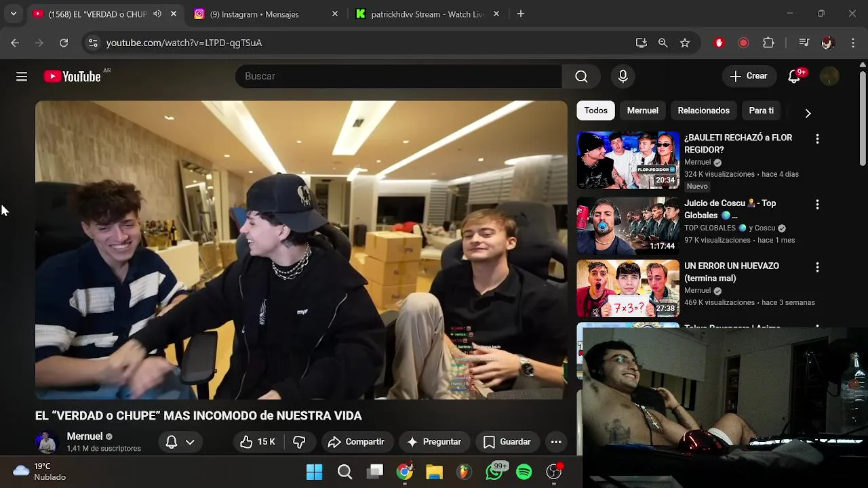The height and width of the screenshot is (488, 868).
Task: Open the YouTube hamburger guide menu
Action: point(22,77)
